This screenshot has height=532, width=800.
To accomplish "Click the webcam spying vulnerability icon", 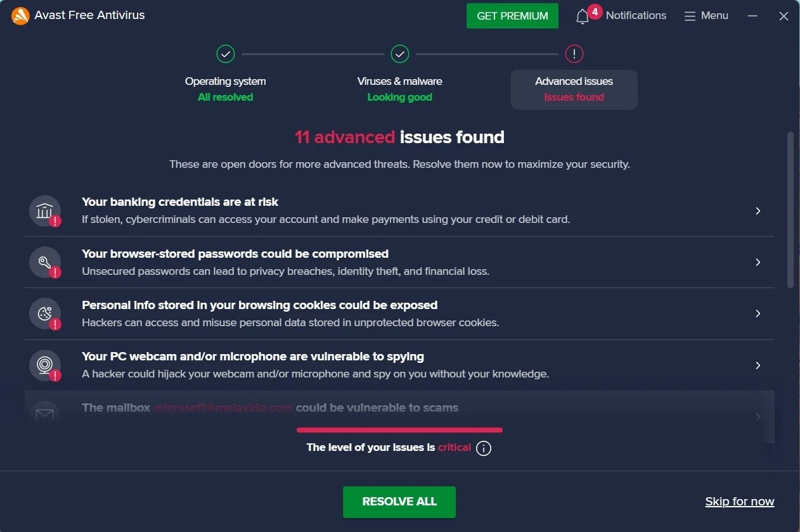I will [x=44, y=365].
